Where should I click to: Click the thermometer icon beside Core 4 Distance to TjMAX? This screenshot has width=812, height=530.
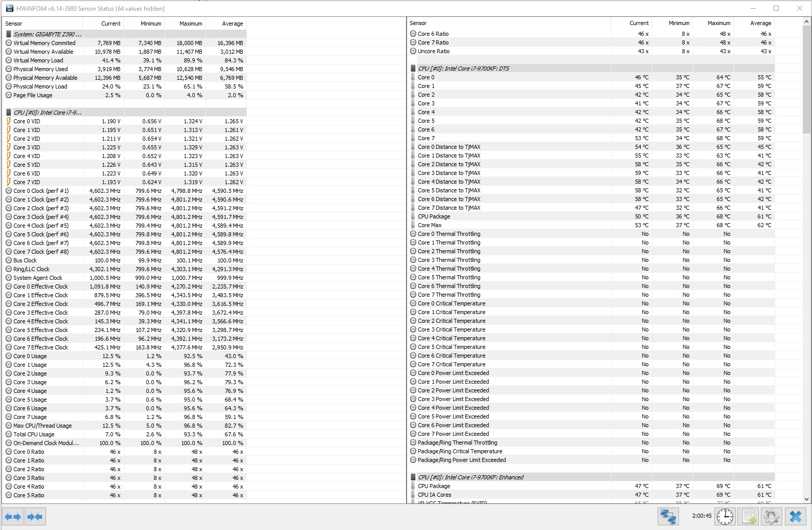pos(413,182)
